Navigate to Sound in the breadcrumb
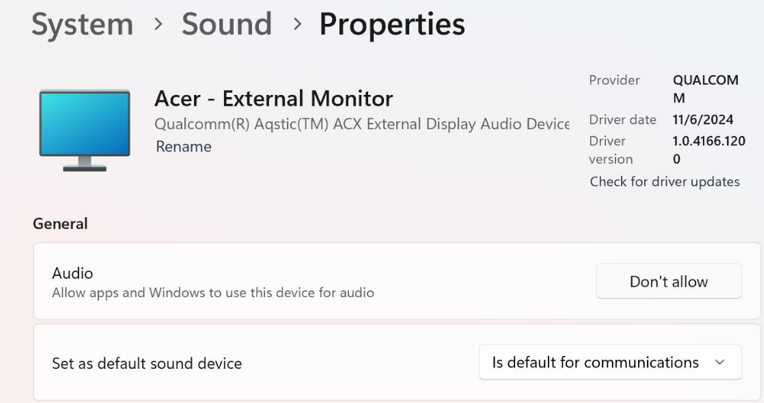This screenshot has width=764, height=403. (227, 24)
